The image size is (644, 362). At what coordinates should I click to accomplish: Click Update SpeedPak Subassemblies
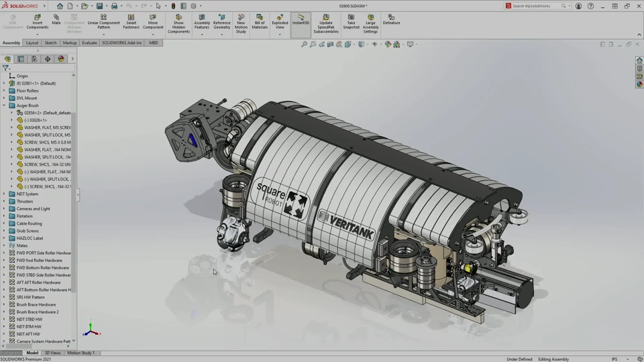point(326,24)
